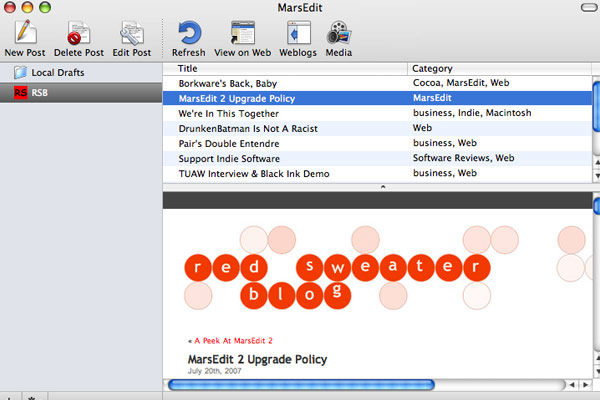The height and width of the screenshot is (400, 600).
Task: Select post DrunkenBatman Is Not A Racist
Action: [248, 129]
